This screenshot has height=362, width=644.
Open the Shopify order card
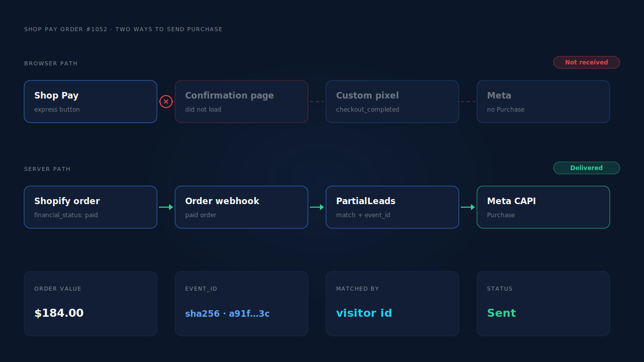point(91,207)
